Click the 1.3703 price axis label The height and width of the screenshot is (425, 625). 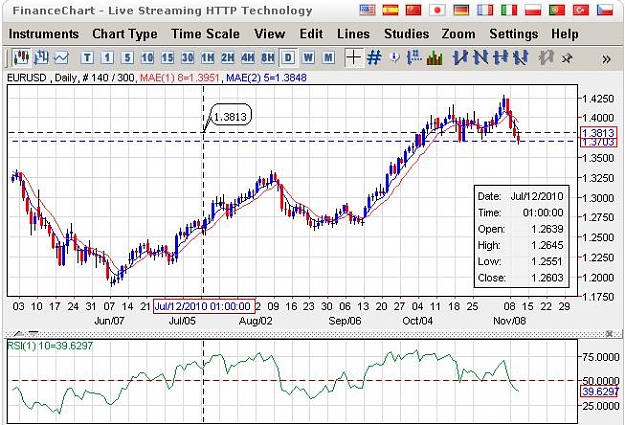point(599,142)
